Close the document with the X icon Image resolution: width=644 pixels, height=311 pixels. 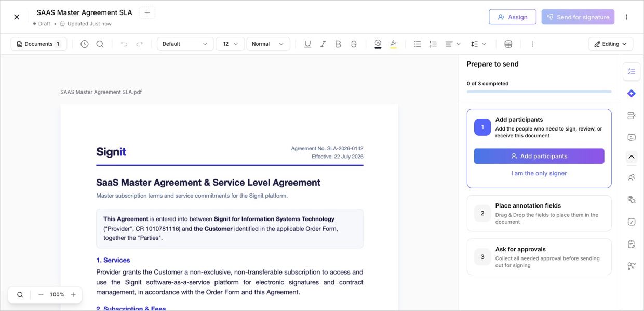(x=17, y=17)
